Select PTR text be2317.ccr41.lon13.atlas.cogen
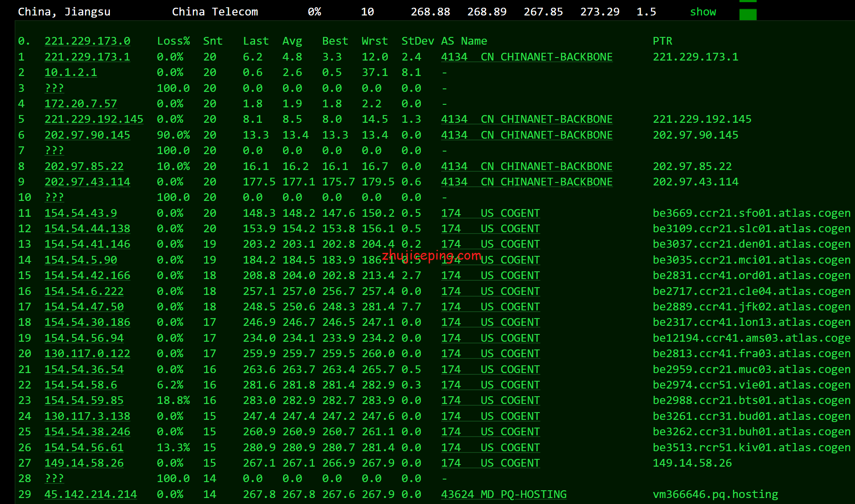Viewport: 855px width, 504px height. coord(752,322)
